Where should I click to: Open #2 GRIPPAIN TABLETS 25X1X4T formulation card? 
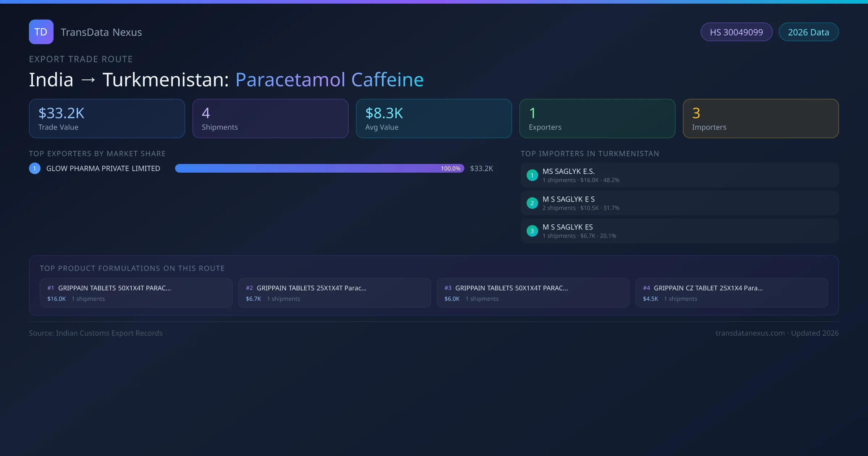[335, 293]
